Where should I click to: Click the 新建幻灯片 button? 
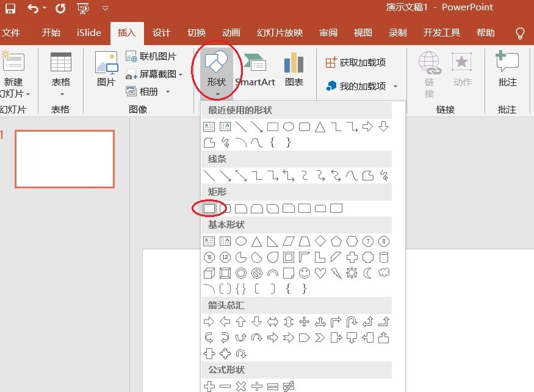[13, 74]
